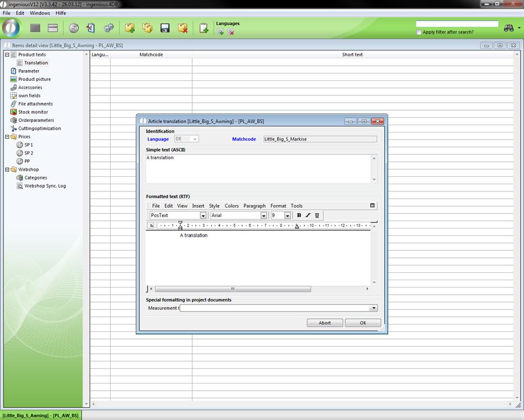
Task: Click the Simple text (ASCII) field
Action: 258,168
